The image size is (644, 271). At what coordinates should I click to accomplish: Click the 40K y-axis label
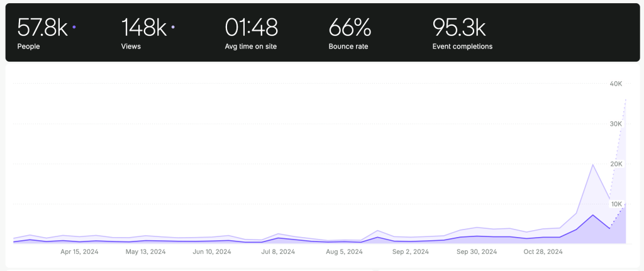point(615,84)
